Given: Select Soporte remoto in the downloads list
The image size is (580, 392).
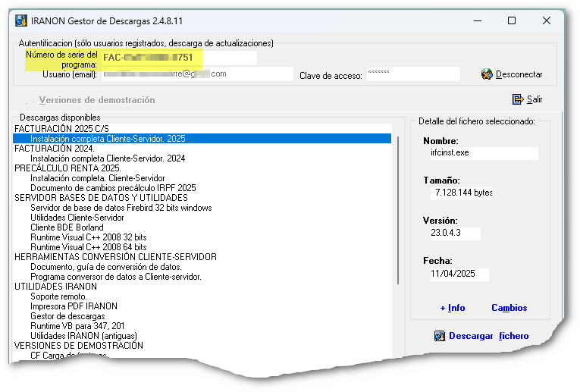Looking at the screenshot, I should 58,296.
